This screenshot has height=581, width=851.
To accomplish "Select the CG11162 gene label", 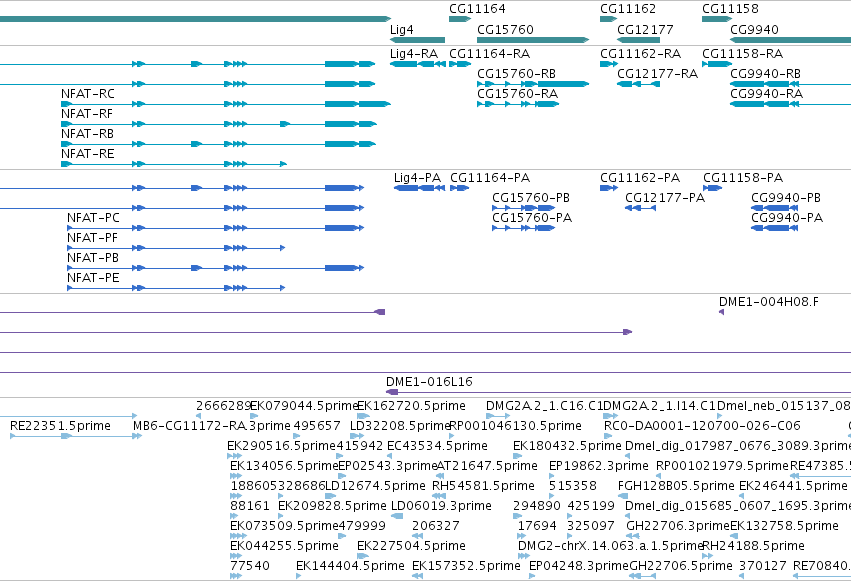I will point(628,9).
